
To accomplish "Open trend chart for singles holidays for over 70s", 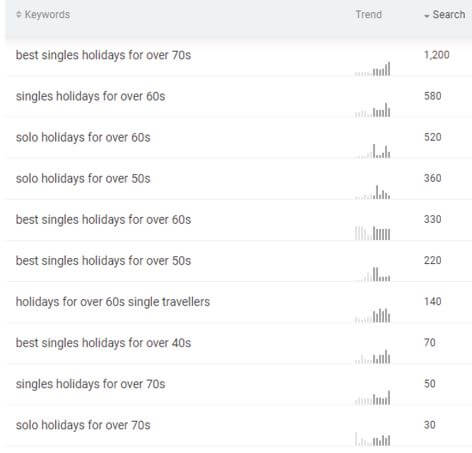I will click(372, 398).
